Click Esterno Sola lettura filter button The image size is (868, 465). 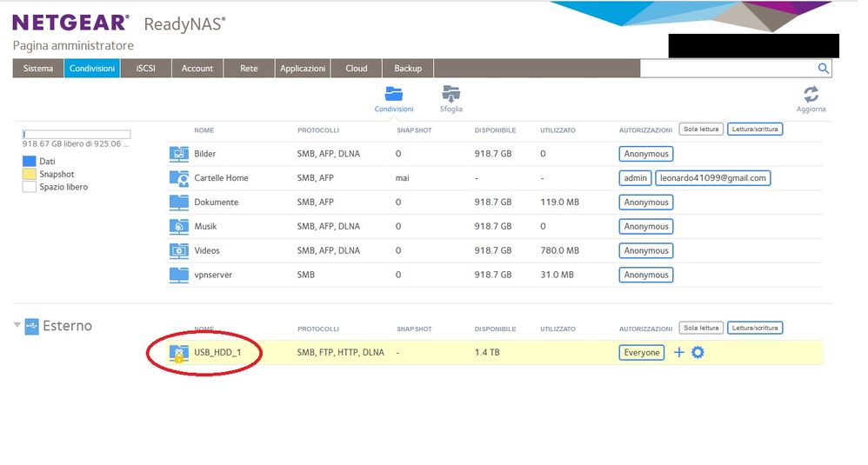pos(701,328)
